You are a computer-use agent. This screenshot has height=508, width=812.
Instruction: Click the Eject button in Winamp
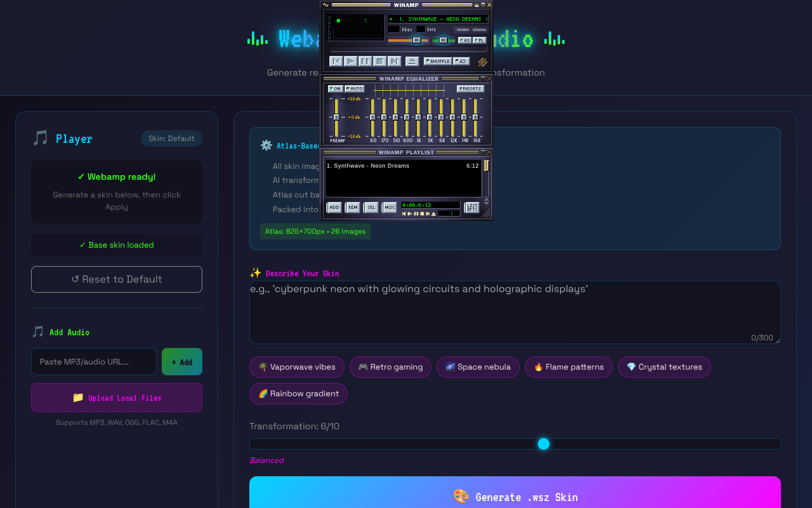[412, 60]
